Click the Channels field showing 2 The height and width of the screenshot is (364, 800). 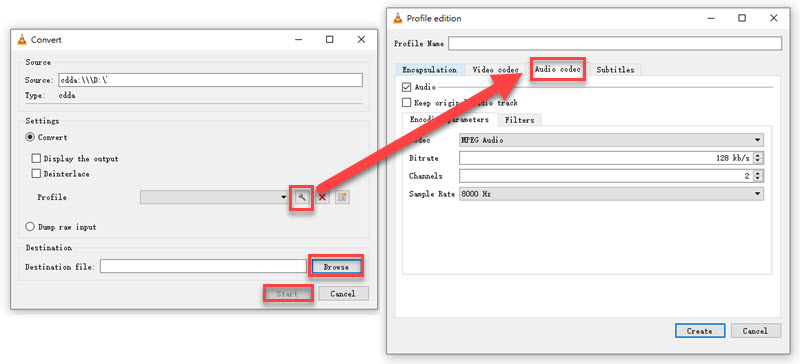point(606,176)
